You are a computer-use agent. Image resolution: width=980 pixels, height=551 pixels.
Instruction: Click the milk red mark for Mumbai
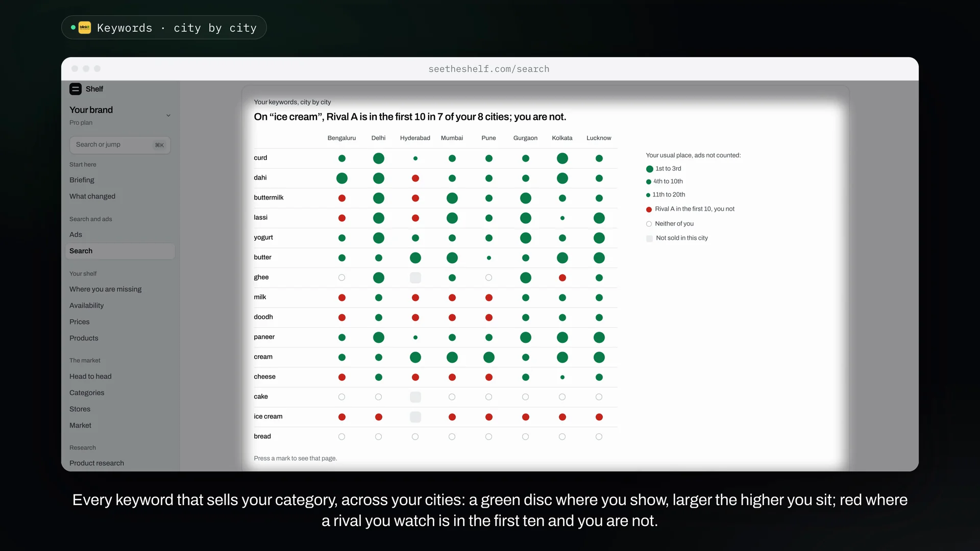tap(452, 297)
